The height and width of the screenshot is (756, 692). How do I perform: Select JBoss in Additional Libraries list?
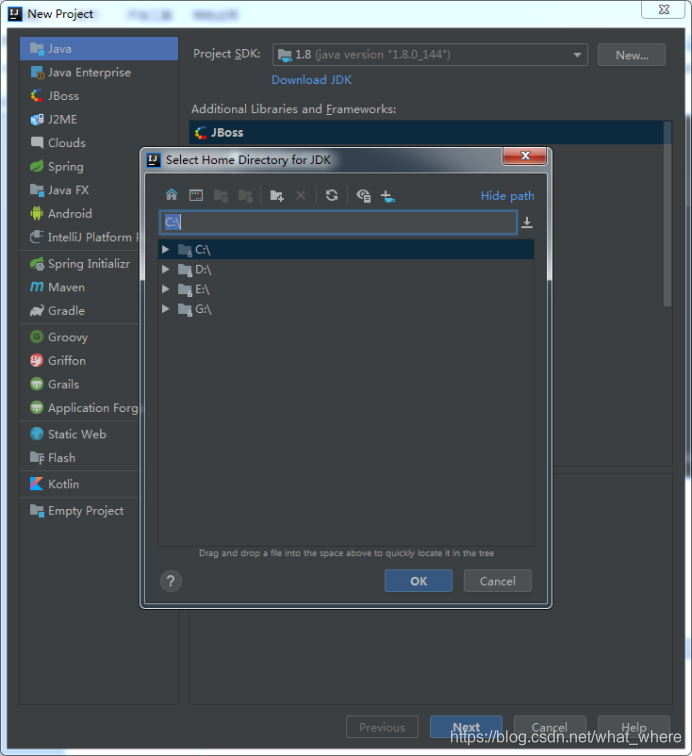[426, 132]
